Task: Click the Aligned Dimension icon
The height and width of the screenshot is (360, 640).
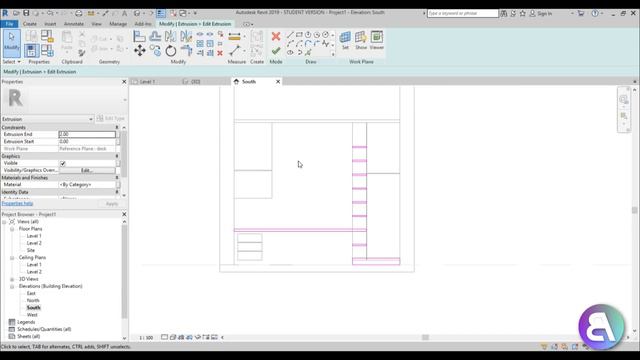Action: (x=234, y=36)
